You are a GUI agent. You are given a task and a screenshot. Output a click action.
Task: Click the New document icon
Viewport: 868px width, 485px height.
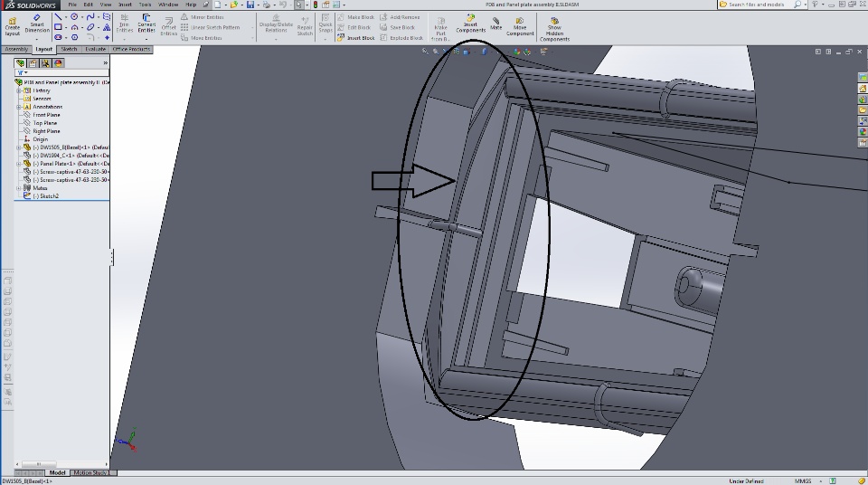coord(218,5)
